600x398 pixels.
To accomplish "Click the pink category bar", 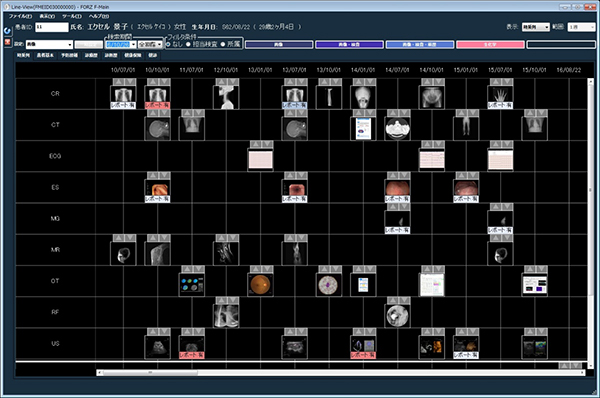I will point(490,45).
